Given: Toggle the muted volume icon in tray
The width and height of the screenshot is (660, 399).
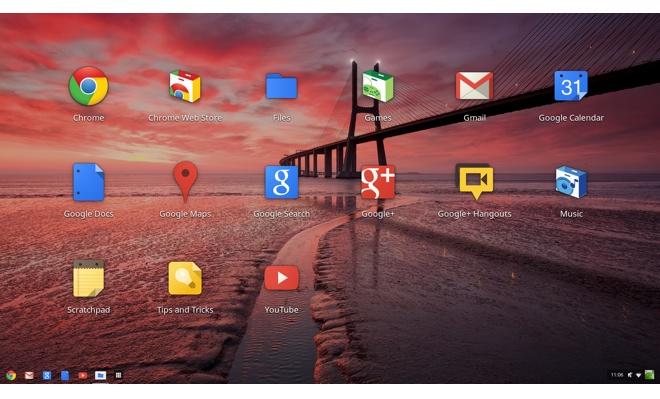Looking at the screenshot, I should pyautogui.click(x=630, y=375).
